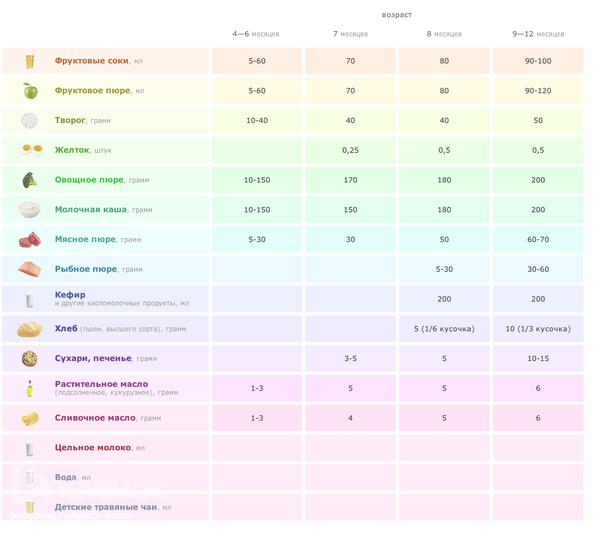
Task: Select the '4–6 месяцев' column header
Action: pos(256,34)
